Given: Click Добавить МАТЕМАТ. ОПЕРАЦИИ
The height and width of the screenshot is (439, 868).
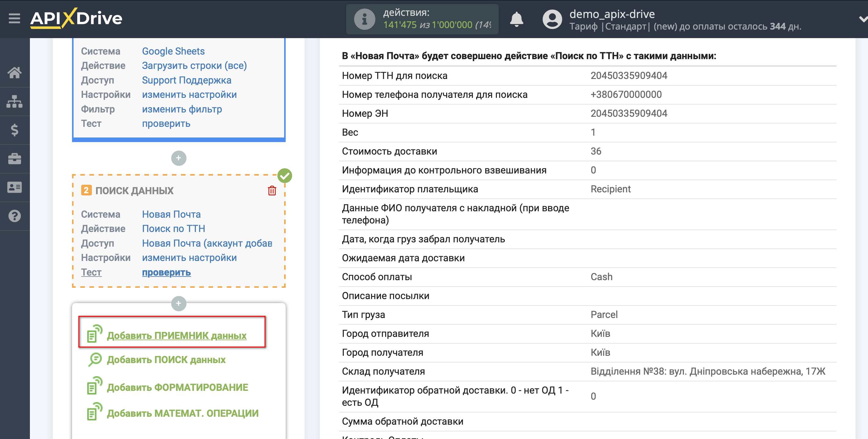Looking at the screenshot, I should tap(183, 413).
